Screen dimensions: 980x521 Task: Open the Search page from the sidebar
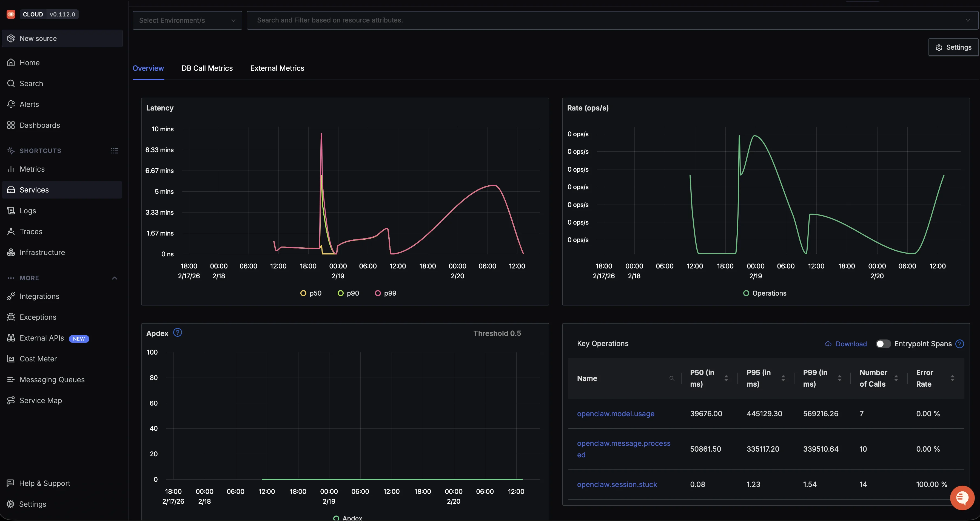11,83
